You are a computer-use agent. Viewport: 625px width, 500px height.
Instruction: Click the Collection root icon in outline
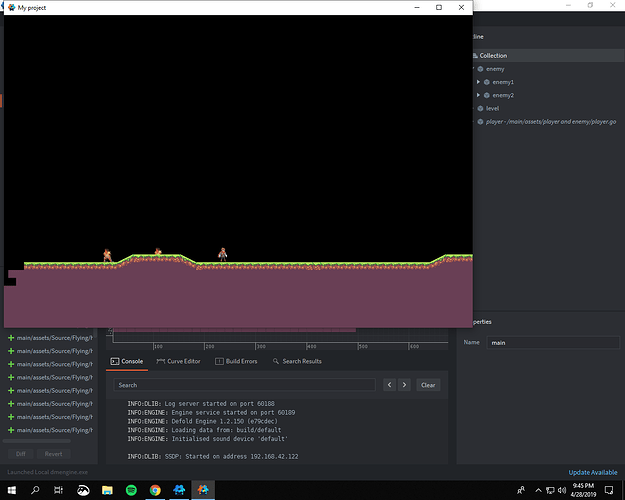(474, 56)
